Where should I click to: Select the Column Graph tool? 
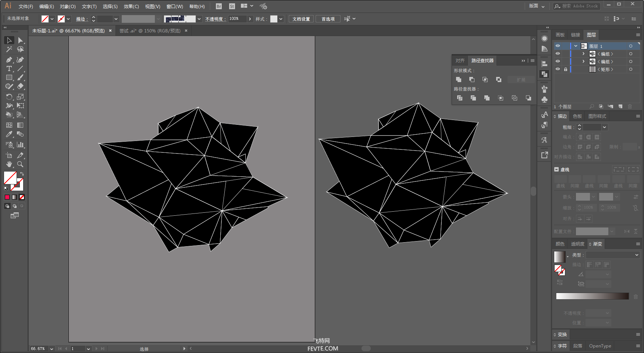pos(21,145)
